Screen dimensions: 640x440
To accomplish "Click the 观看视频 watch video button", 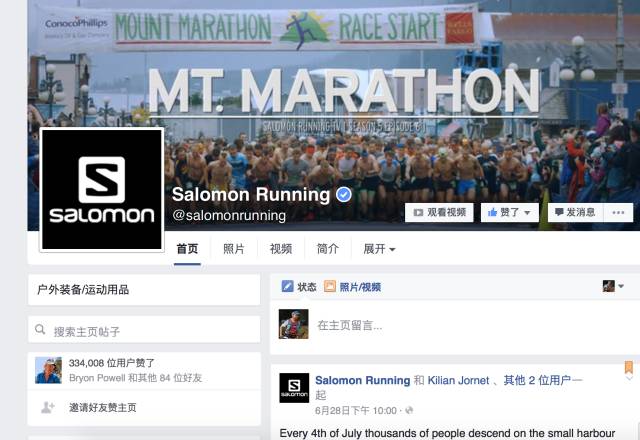I will tap(439, 213).
